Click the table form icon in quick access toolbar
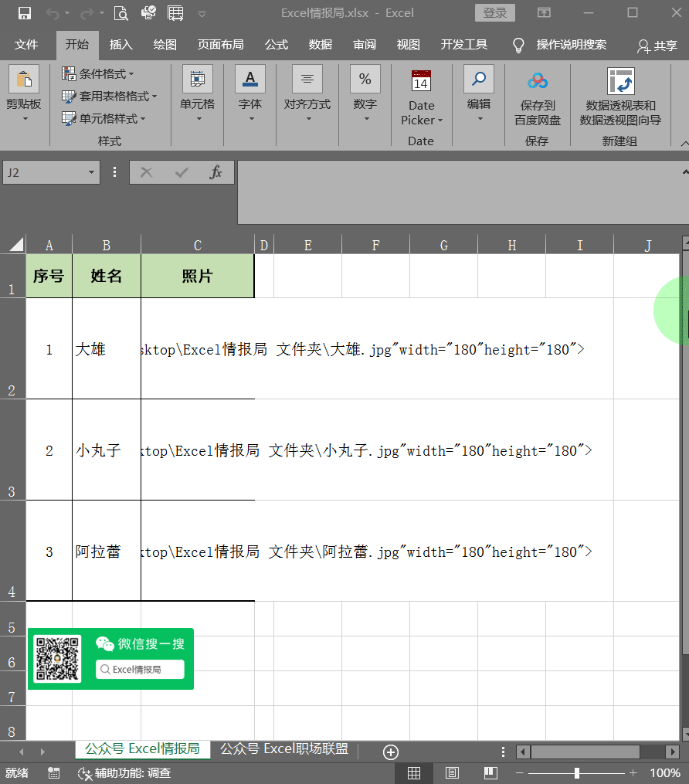The image size is (689, 784). point(175,13)
